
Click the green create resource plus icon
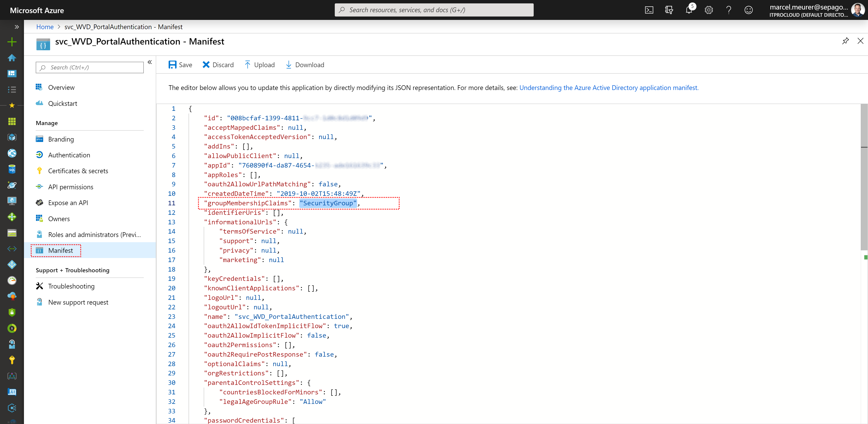point(12,42)
